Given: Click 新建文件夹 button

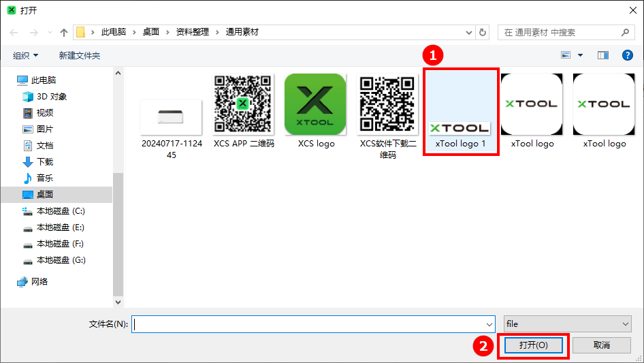Looking at the screenshot, I should click(x=79, y=55).
